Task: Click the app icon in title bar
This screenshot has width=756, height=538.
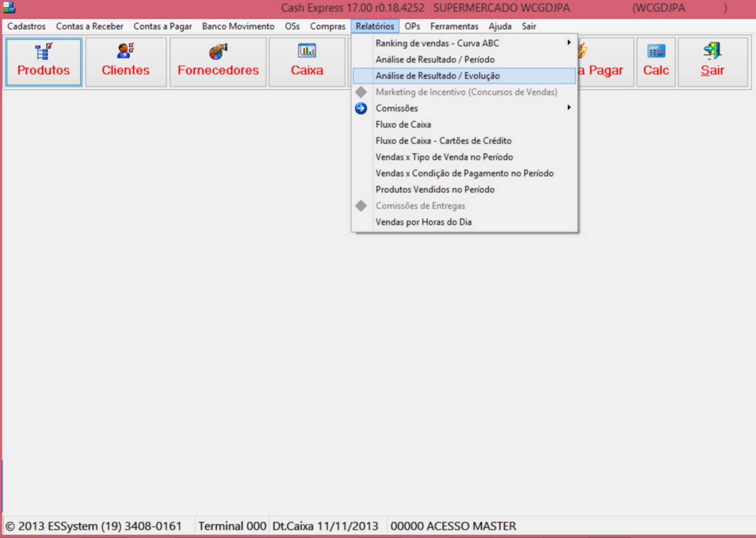Action: [8, 7]
